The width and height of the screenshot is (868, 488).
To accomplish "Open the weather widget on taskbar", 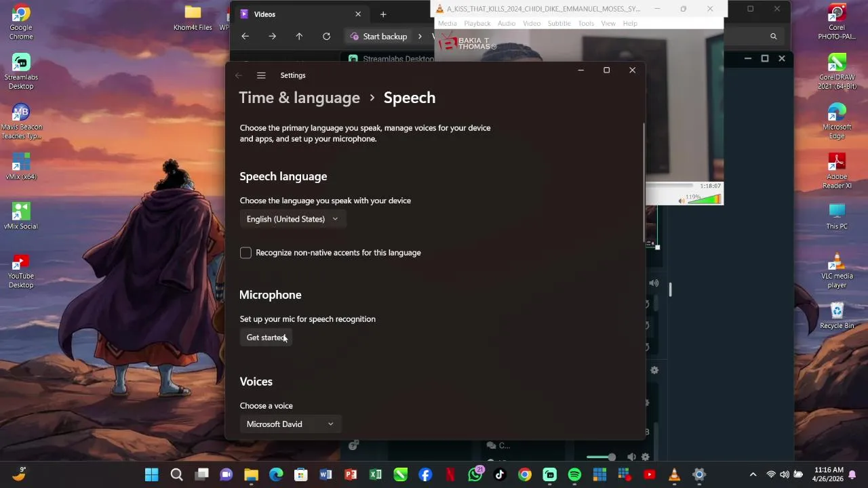I will pyautogui.click(x=19, y=474).
